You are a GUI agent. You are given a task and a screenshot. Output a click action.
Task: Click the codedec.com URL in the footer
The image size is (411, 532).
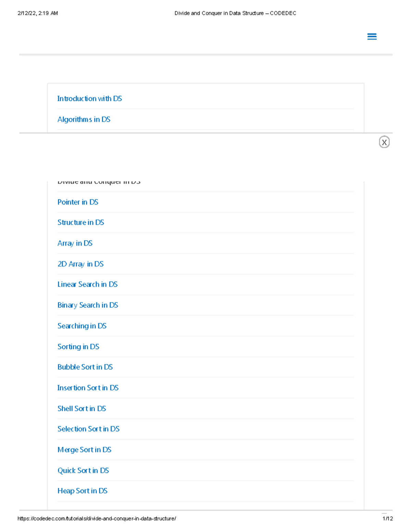coord(97,519)
